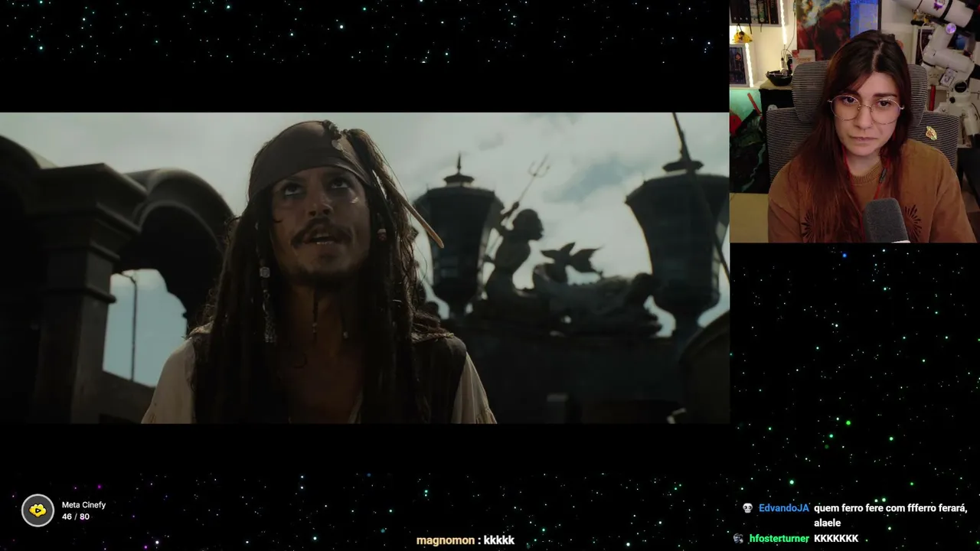980x551 pixels.
Task: Select the magnomon username in bottom chat
Action: 446,540
